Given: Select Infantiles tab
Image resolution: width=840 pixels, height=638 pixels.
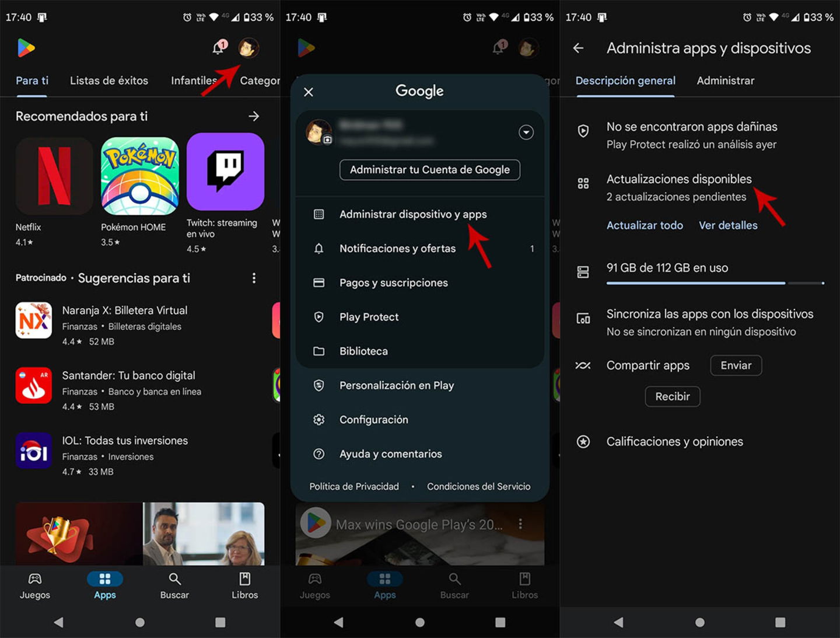Looking at the screenshot, I should pos(194,81).
